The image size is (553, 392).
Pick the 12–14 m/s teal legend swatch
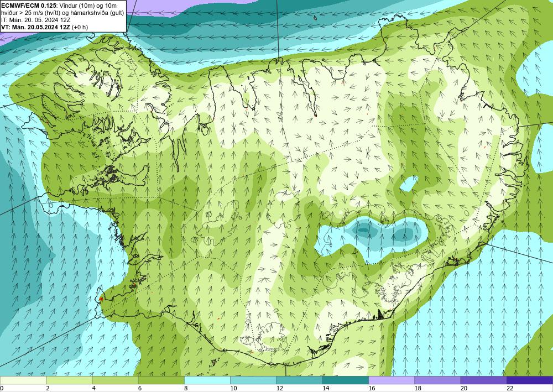click(x=299, y=380)
